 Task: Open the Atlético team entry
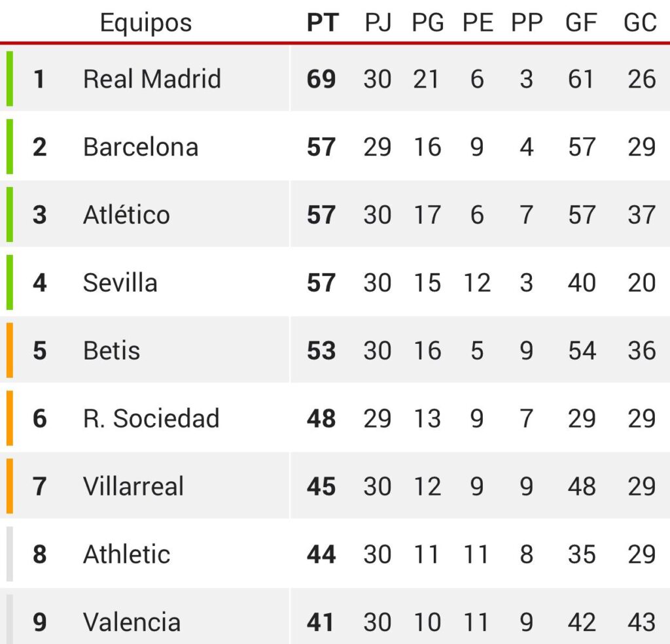click(126, 214)
